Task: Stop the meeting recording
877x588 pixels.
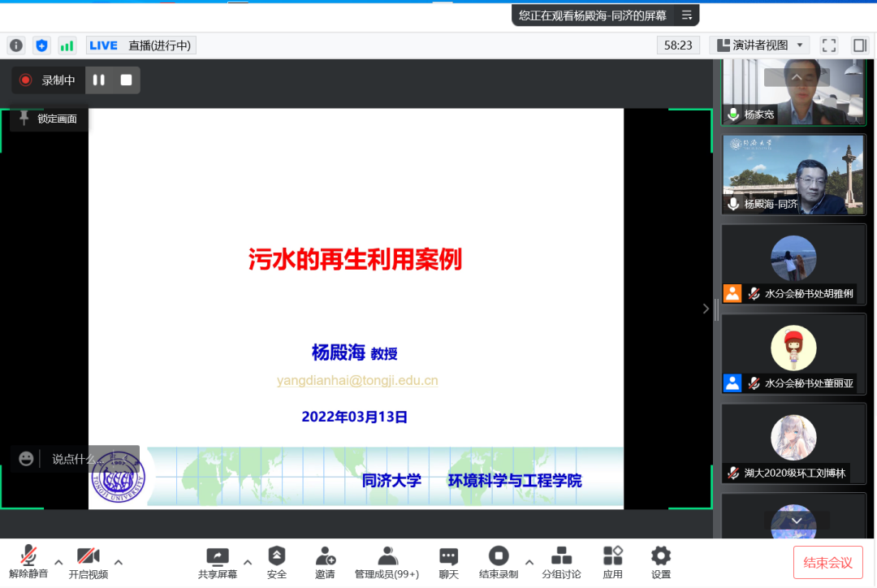Action: coord(127,80)
